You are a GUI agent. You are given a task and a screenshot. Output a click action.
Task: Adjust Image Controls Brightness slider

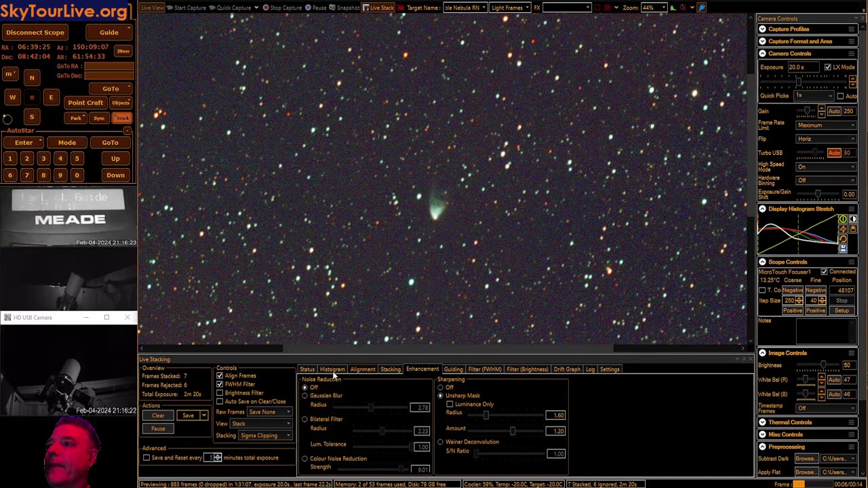[818, 365]
